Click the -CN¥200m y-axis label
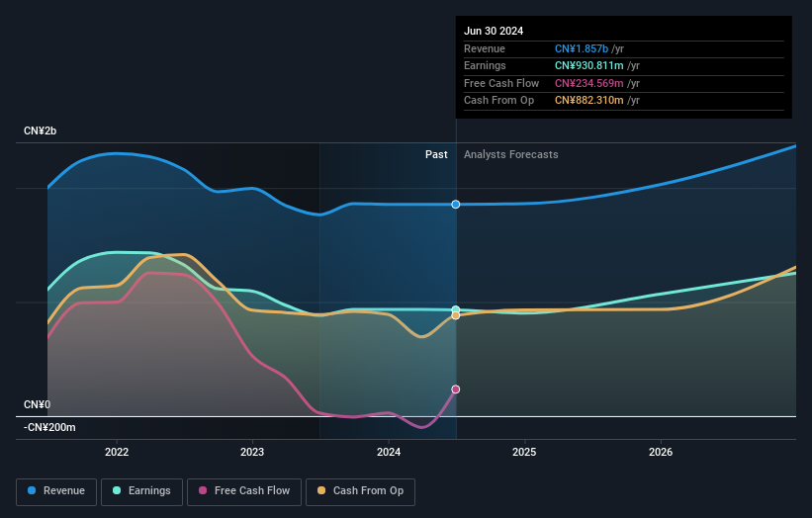 [49, 427]
